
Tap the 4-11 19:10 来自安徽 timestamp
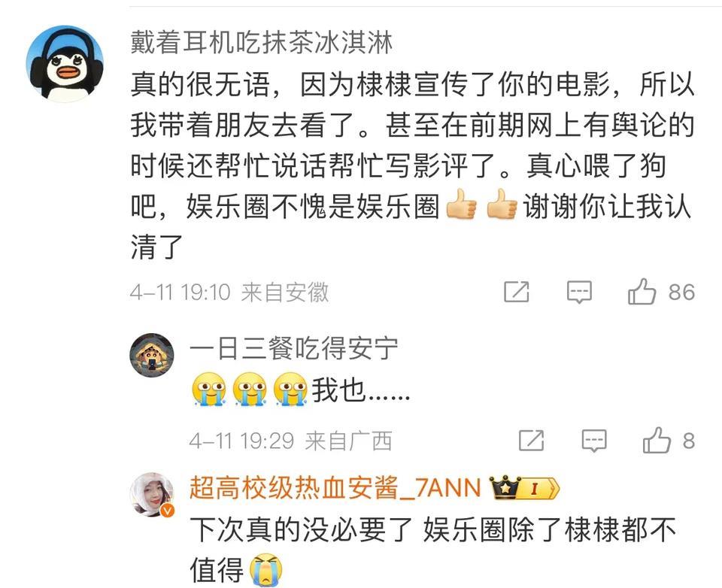229,292
